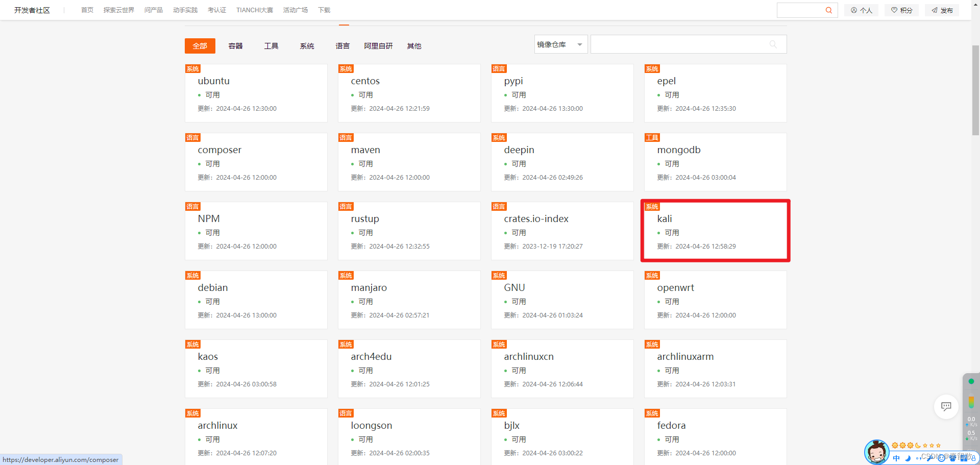980x465 pixels.
Task: Click the green status dot in monitor widget
Action: pos(971,381)
